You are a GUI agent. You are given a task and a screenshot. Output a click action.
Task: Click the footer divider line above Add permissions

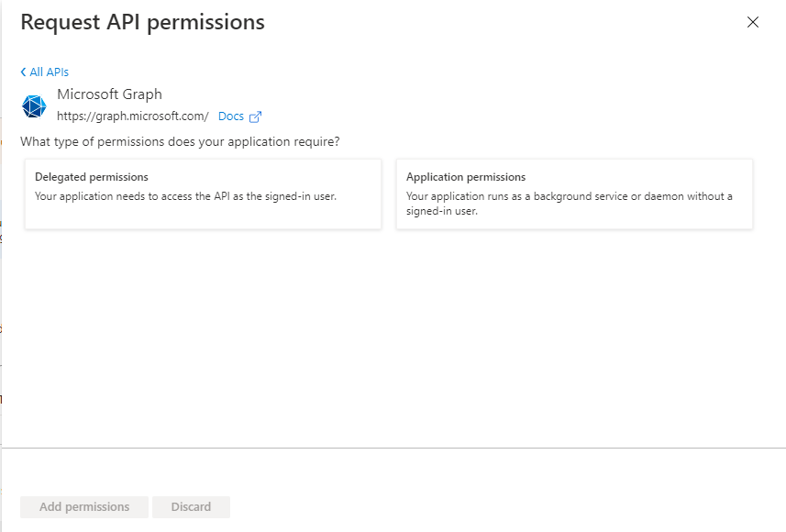click(x=394, y=448)
